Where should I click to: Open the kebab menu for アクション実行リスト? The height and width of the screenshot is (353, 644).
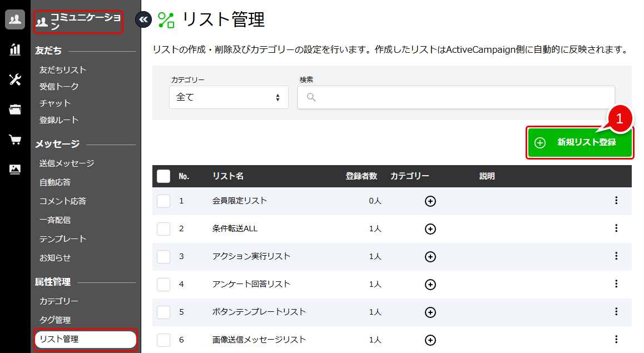pyautogui.click(x=616, y=257)
